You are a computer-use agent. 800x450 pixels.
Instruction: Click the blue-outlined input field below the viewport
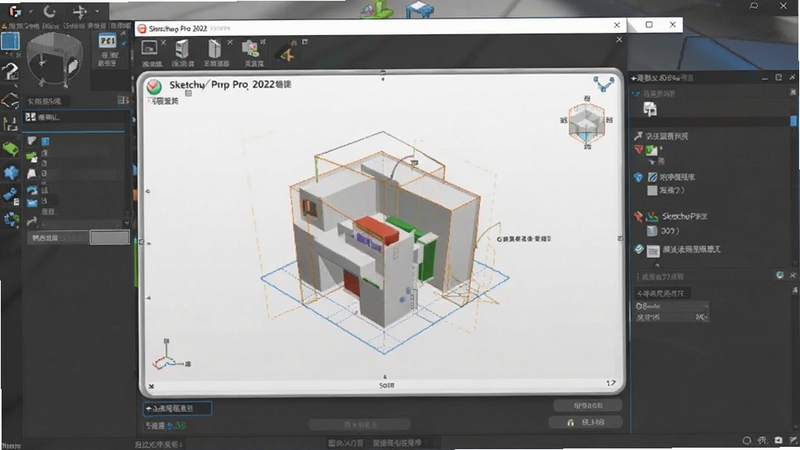[x=177, y=408]
